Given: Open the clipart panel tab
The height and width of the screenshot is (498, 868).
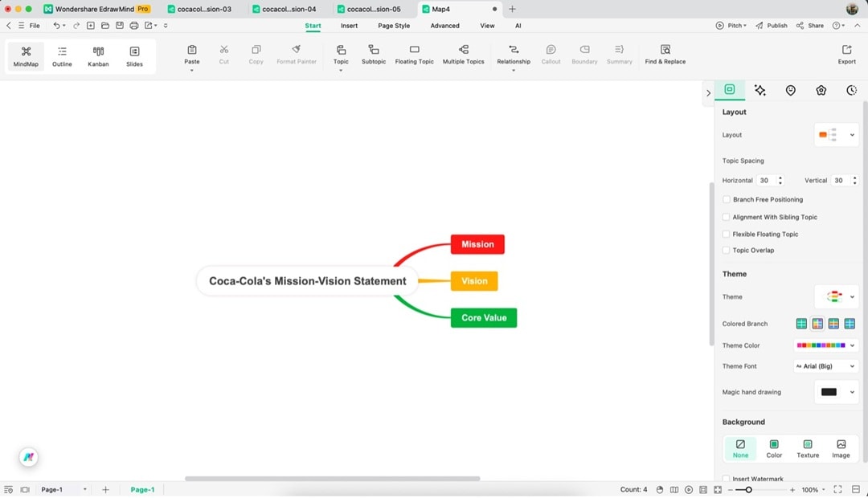Looking at the screenshot, I should tap(821, 90).
